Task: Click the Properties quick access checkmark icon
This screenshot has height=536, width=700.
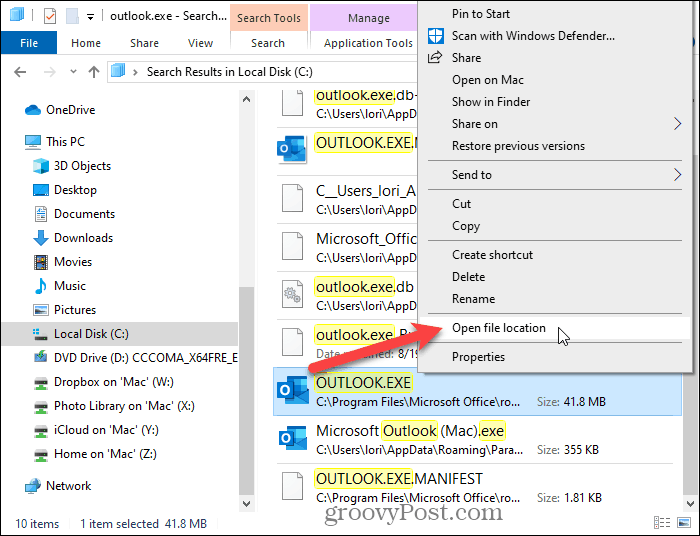Action: (50, 17)
